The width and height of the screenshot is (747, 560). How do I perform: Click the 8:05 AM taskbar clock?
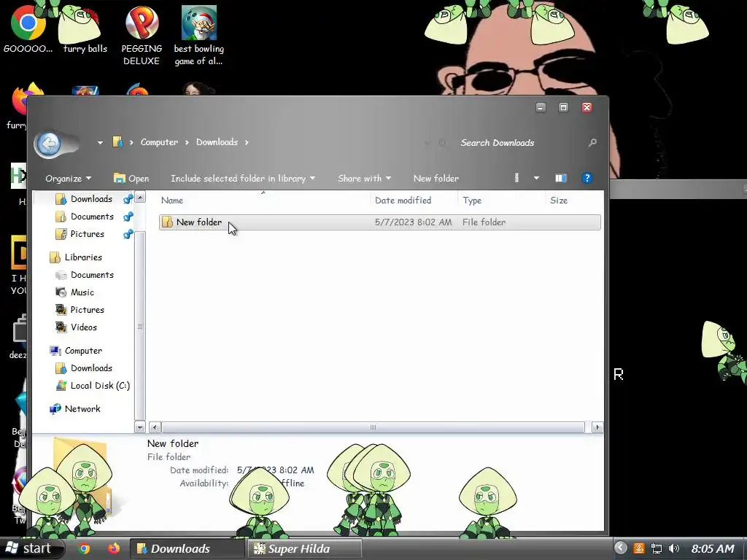click(x=713, y=548)
